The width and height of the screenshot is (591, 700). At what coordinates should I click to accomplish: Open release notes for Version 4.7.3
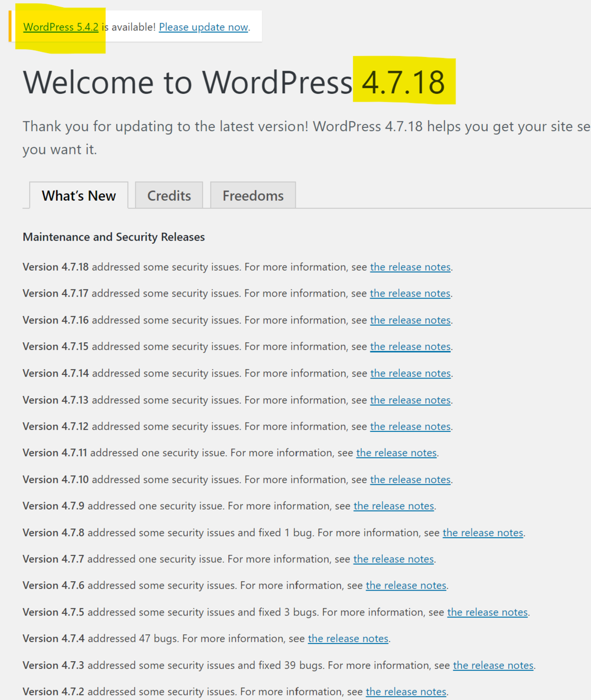click(x=493, y=665)
